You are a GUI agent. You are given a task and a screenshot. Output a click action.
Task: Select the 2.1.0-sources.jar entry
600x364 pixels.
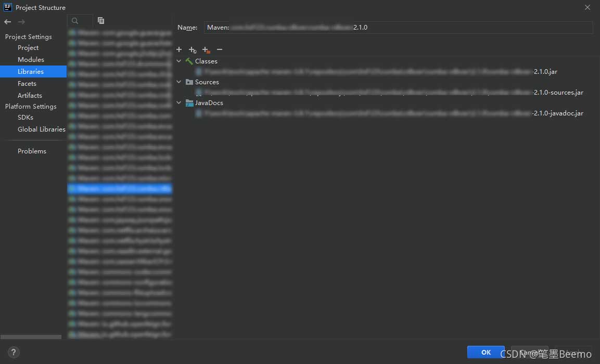pos(389,93)
